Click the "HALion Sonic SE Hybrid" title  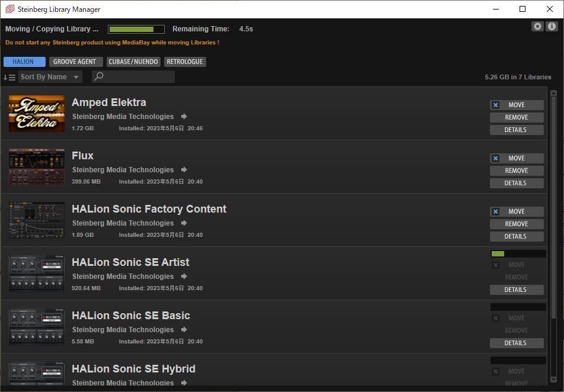[x=133, y=369]
